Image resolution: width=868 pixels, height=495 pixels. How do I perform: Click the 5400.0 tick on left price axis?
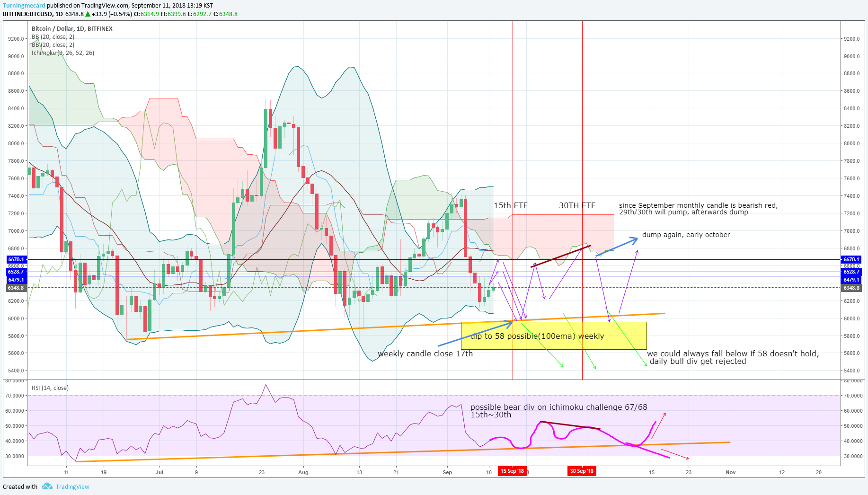click(16, 371)
